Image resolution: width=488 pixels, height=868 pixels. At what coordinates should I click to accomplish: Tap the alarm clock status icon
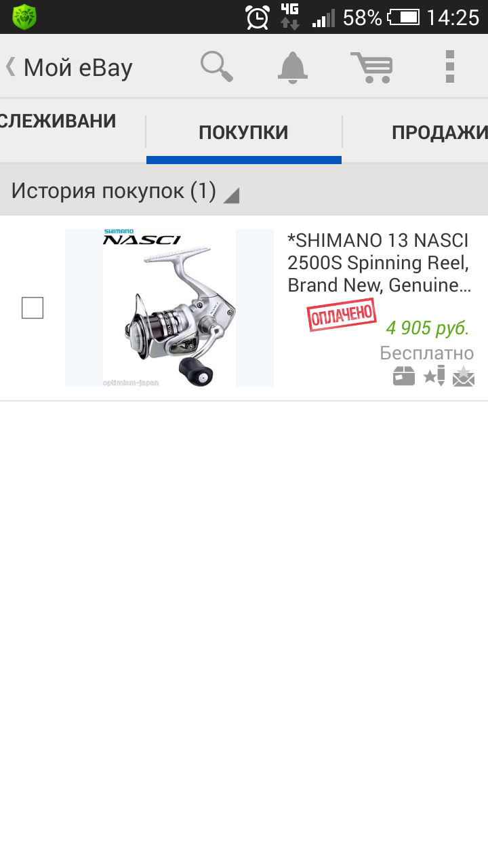coord(258,17)
